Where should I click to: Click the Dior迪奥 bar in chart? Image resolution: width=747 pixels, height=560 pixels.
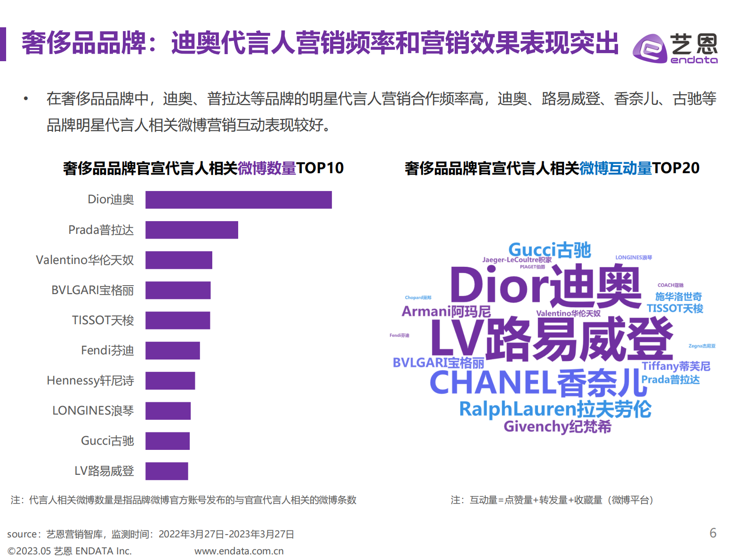coord(239,200)
